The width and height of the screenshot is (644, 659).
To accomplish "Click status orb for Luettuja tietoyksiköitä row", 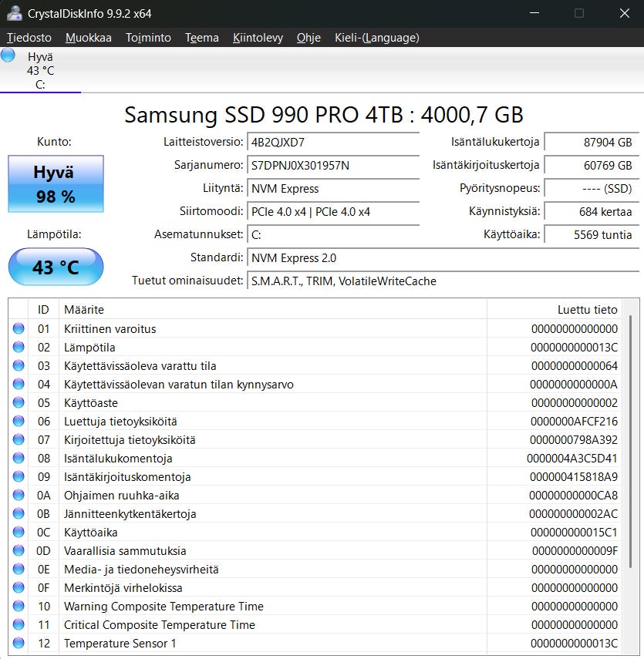I will 19,421.
